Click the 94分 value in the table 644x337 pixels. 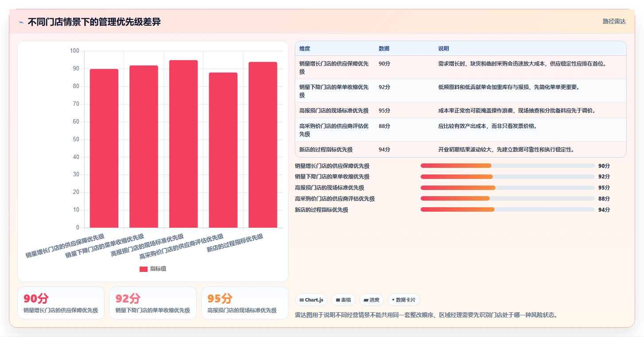click(x=384, y=150)
